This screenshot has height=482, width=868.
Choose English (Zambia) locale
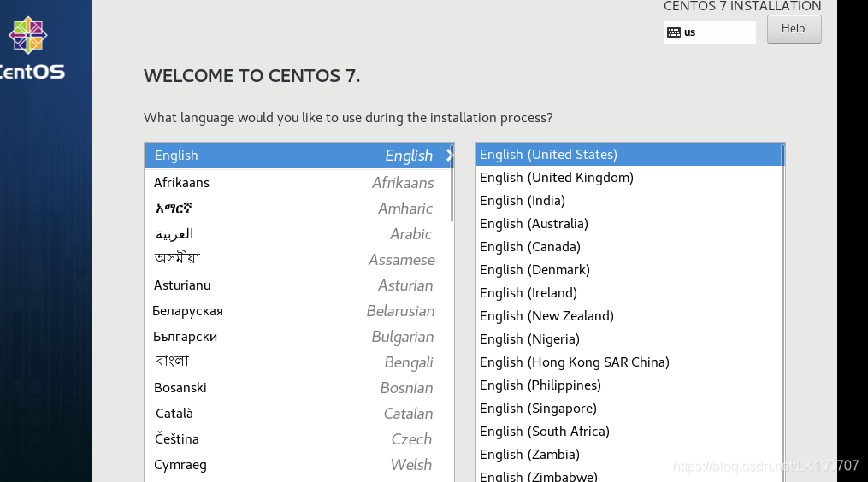click(629, 455)
